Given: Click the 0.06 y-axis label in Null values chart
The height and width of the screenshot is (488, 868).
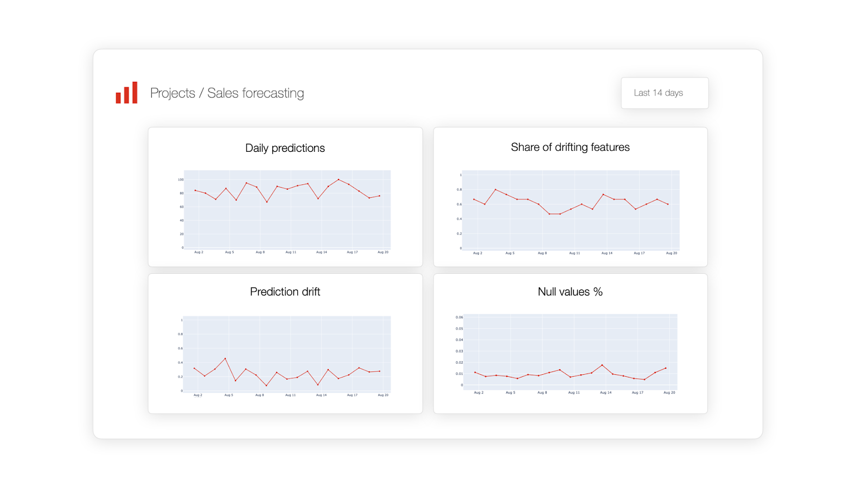Looking at the screenshot, I should [x=459, y=317].
